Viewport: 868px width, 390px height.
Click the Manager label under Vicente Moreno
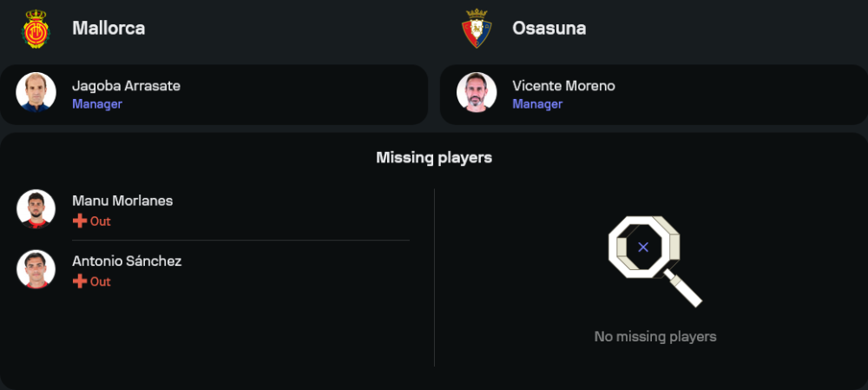pos(537,104)
